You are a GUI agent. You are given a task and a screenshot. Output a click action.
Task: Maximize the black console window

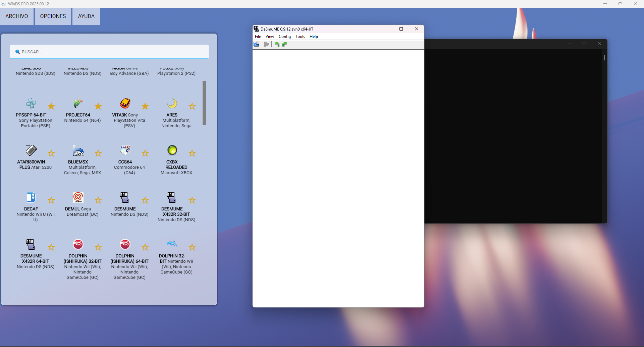click(x=584, y=44)
